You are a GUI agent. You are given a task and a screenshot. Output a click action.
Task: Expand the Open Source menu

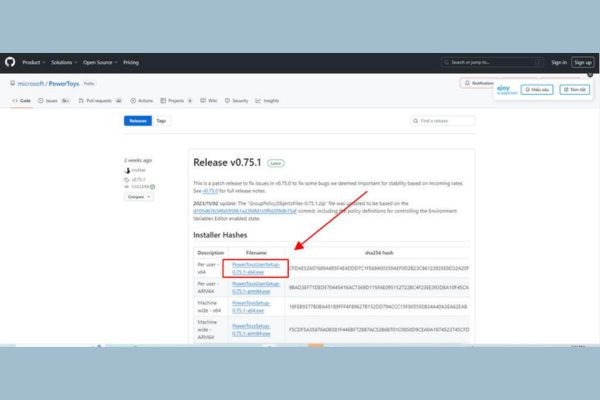click(100, 62)
